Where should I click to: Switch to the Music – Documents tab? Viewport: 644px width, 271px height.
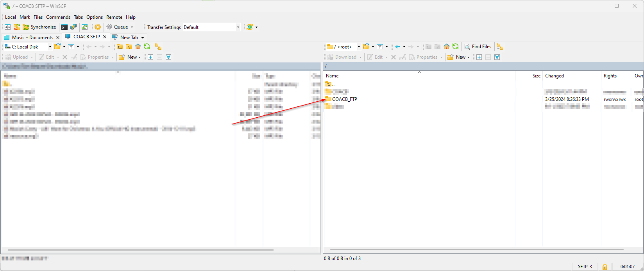click(32, 37)
